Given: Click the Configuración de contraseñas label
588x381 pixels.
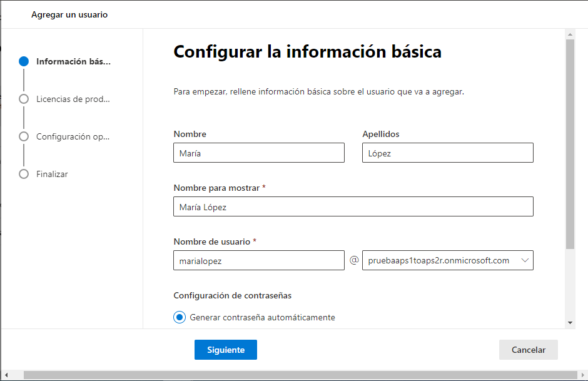Looking at the screenshot, I should pyautogui.click(x=233, y=295).
